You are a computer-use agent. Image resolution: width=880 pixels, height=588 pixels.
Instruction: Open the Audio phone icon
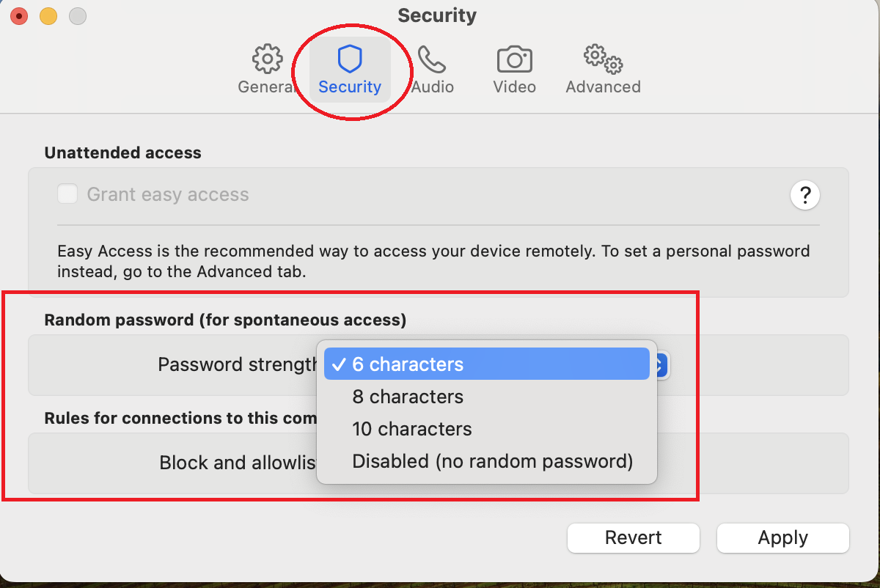click(432, 59)
